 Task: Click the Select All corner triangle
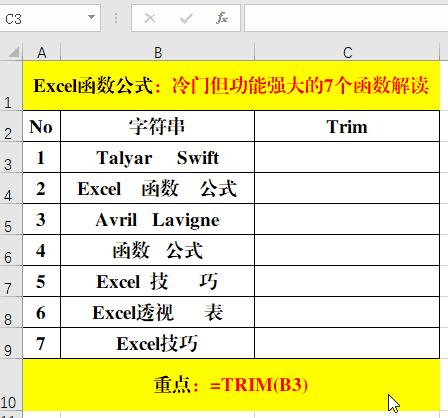click(x=13, y=52)
